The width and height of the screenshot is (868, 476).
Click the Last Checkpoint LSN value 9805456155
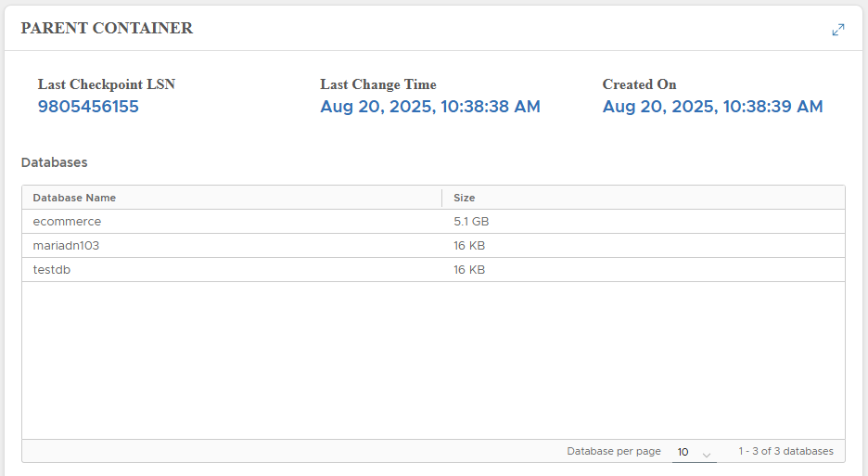tap(88, 107)
